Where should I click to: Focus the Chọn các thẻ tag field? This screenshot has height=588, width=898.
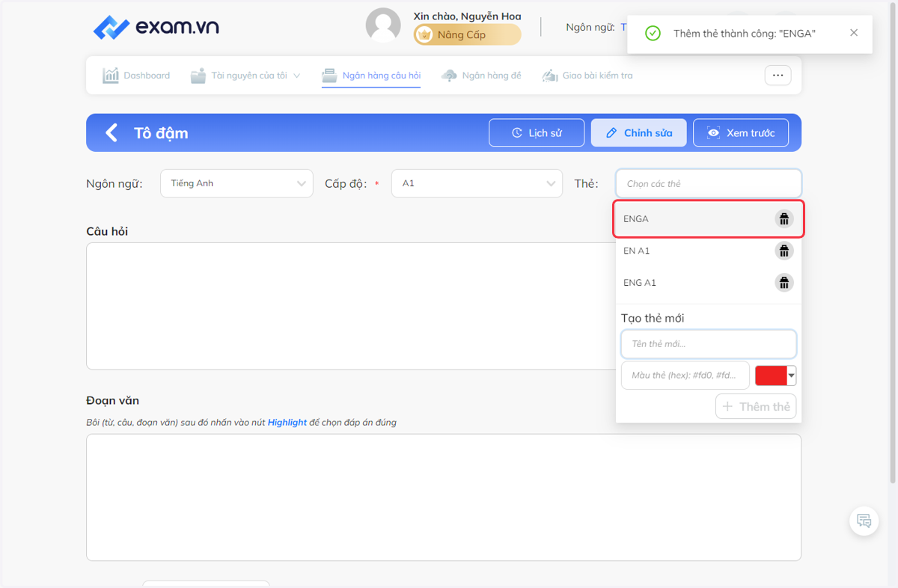coord(709,183)
